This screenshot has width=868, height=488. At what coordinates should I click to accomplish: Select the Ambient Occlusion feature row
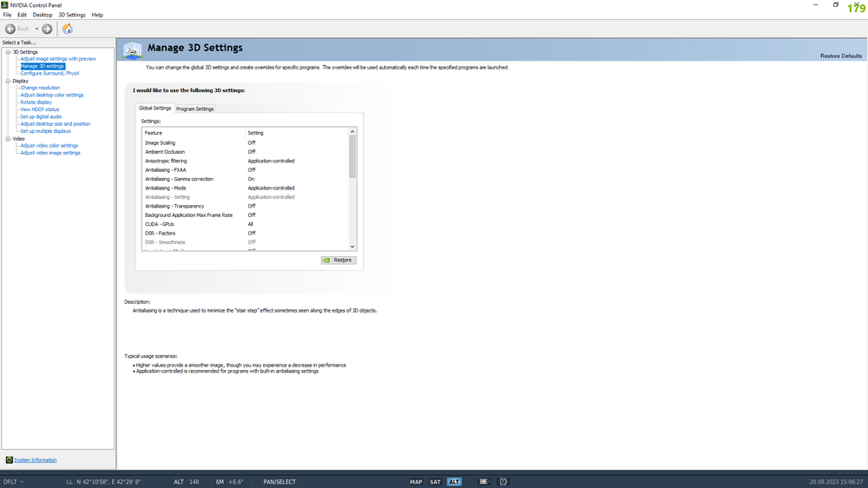(x=246, y=152)
